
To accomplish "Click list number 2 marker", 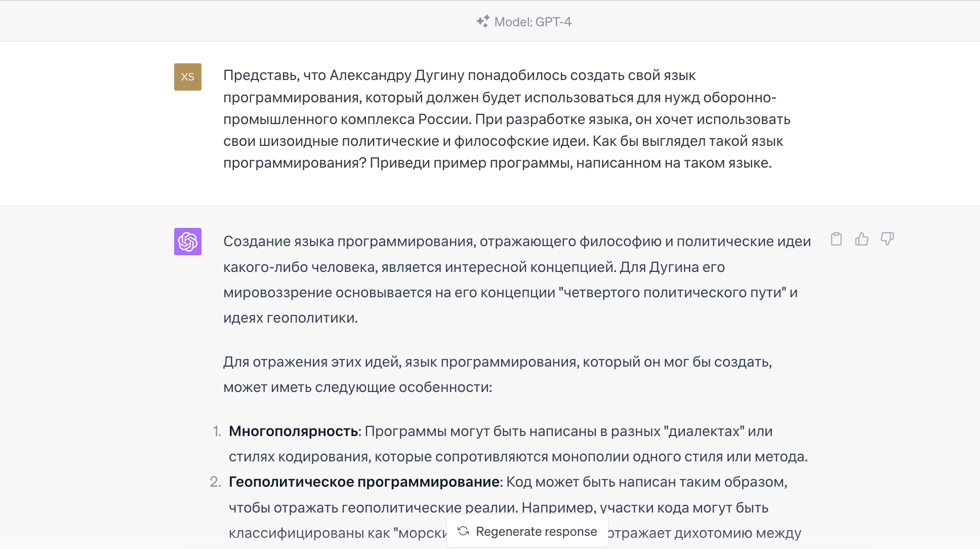I will click(x=215, y=482).
